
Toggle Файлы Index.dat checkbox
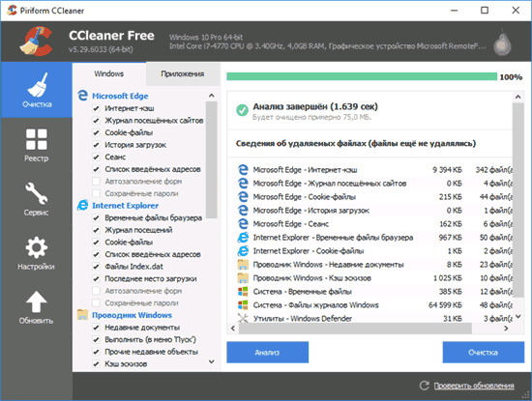click(96, 267)
